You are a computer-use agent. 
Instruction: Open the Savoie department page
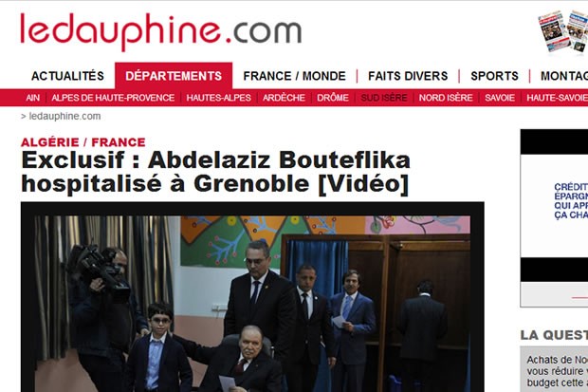click(x=500, y=98)
